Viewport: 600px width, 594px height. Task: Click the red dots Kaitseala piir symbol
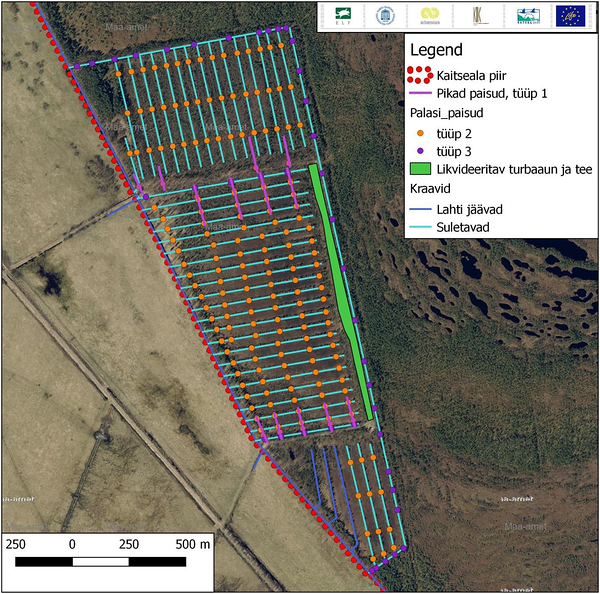419,74
